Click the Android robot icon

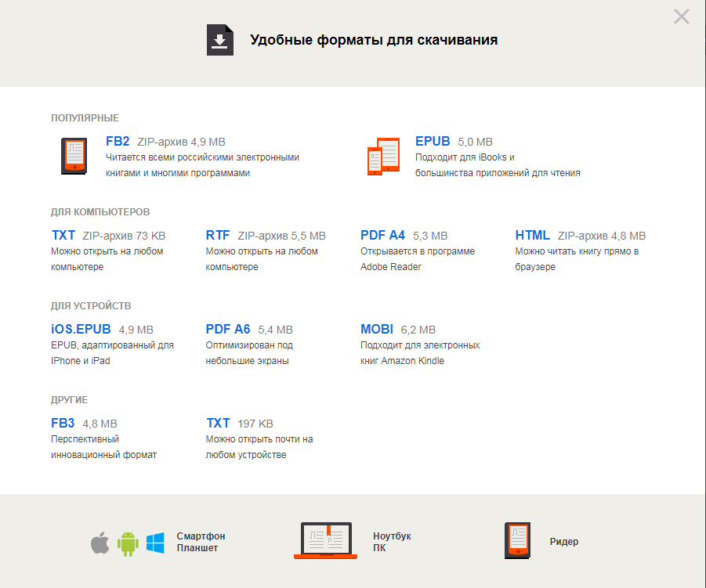(x=128, y=543)
